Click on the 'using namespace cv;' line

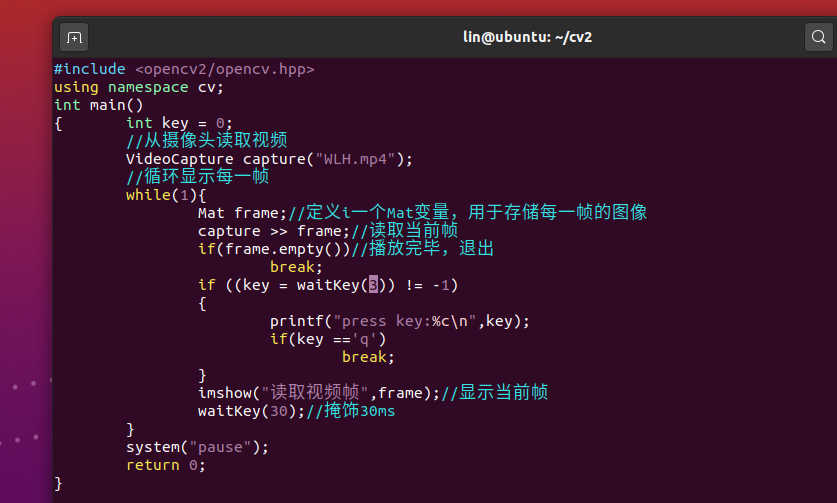click(139, 87)
